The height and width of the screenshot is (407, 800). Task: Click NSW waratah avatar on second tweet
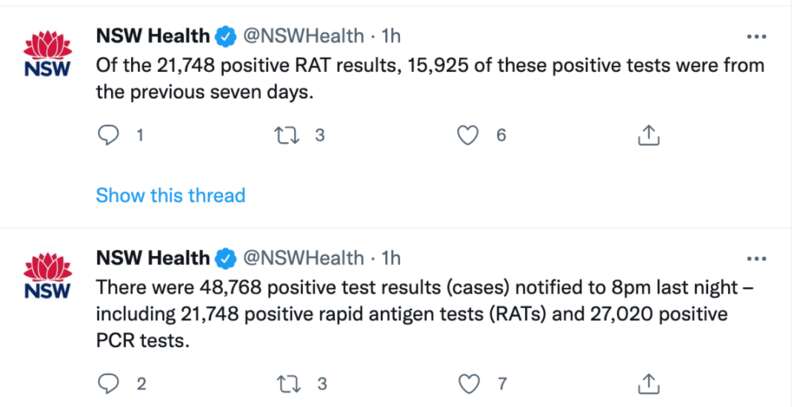tap(47, 275)
